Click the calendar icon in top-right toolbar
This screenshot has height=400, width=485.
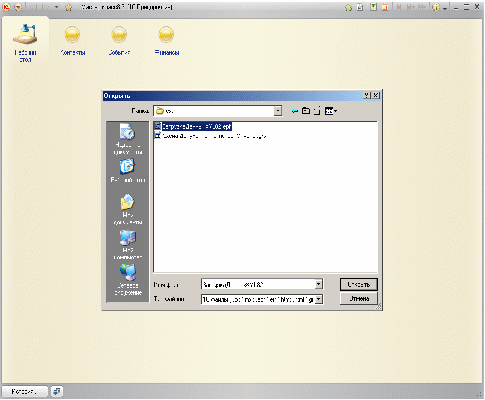point(385,7)
